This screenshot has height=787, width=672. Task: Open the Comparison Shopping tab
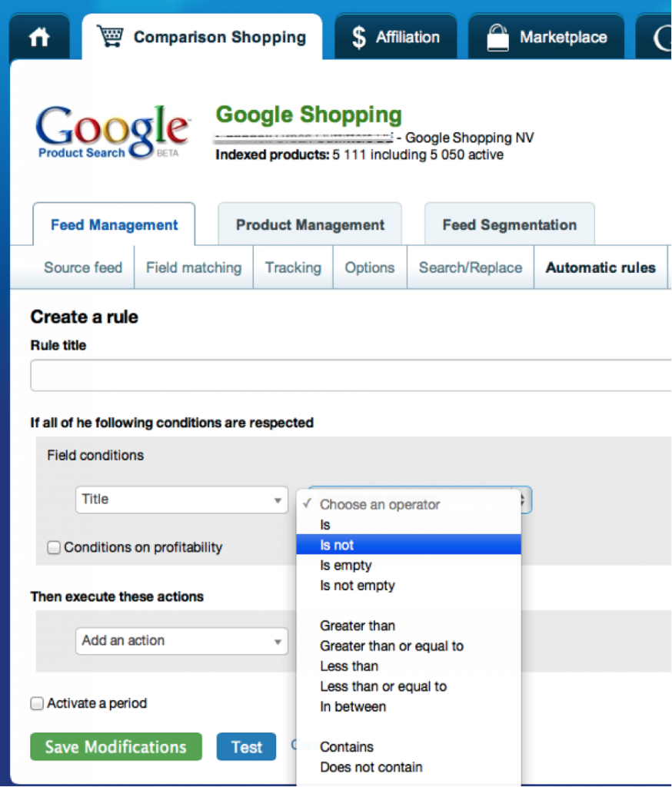click(202, 37)
